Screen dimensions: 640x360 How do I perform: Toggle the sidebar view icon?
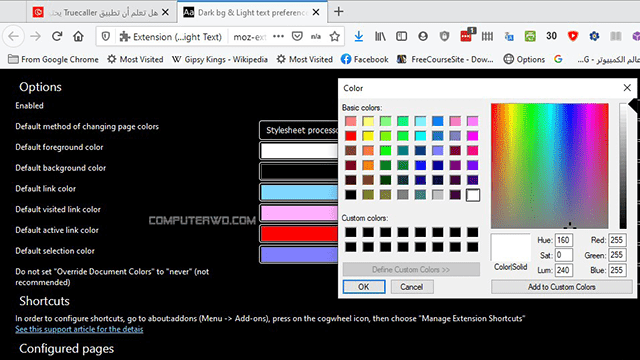[x=402, y=37]
